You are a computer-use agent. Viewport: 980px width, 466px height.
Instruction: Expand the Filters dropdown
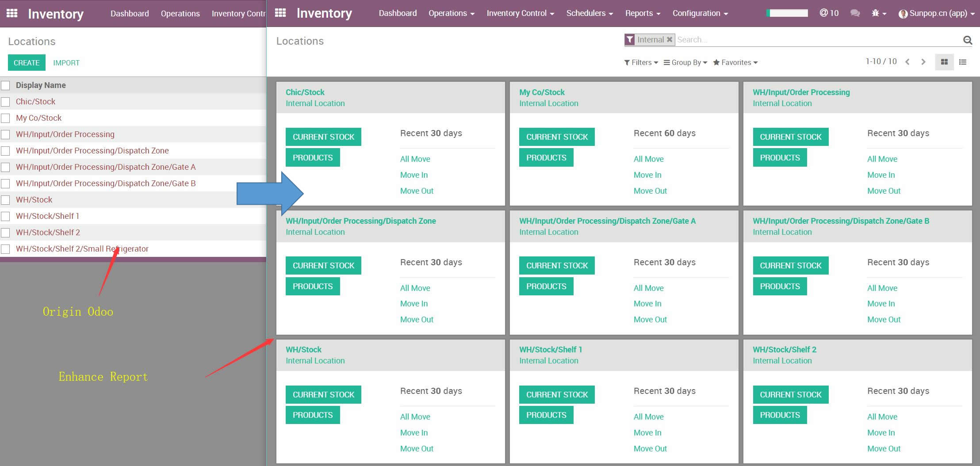point(641,62)
